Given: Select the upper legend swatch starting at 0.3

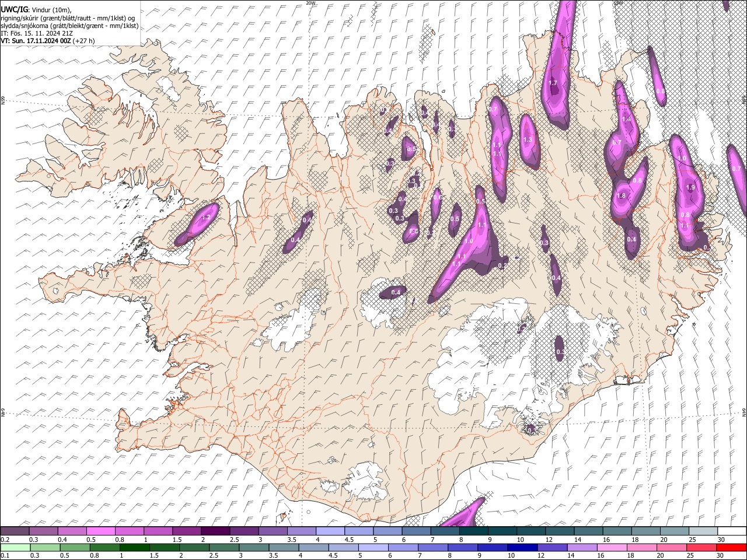Looking at the screenshot, I should point(43,531).
